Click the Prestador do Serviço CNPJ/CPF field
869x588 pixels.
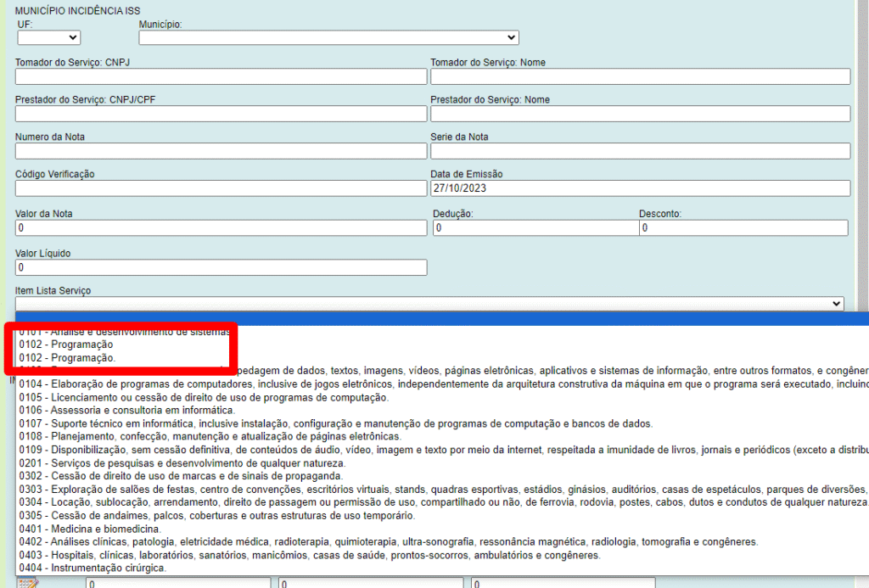221,115
